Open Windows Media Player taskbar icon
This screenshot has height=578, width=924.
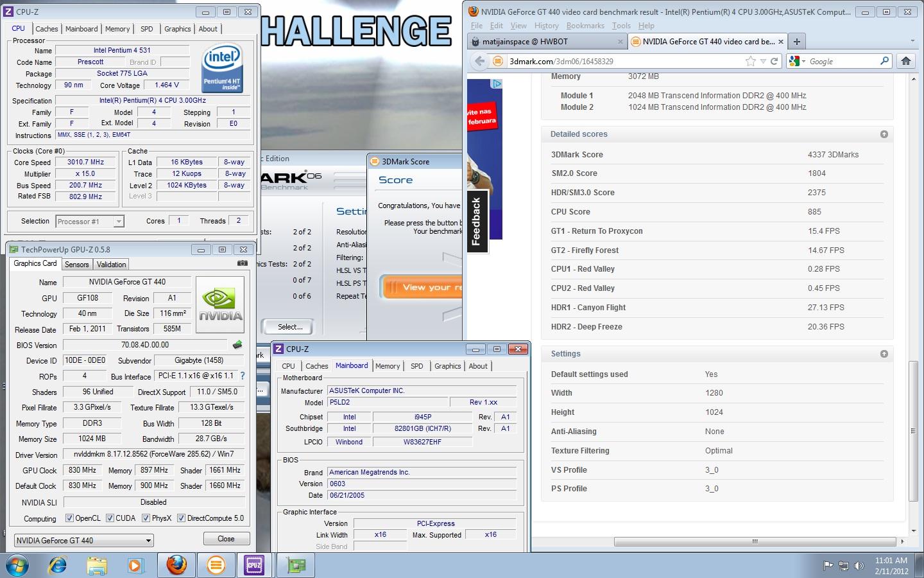135,565
